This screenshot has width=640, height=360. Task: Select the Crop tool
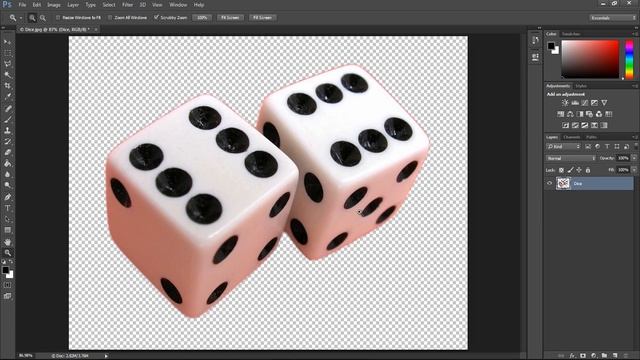coord(7,86)
